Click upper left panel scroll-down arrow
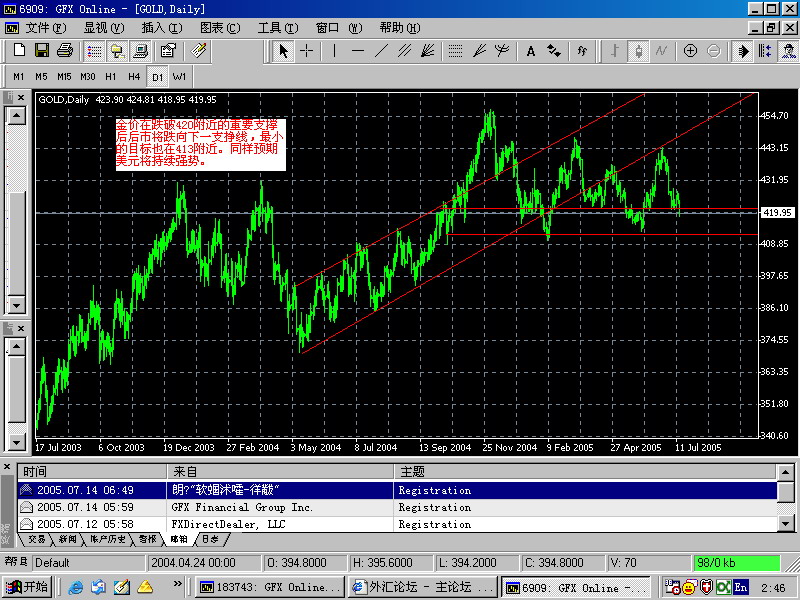 [16, 307]
